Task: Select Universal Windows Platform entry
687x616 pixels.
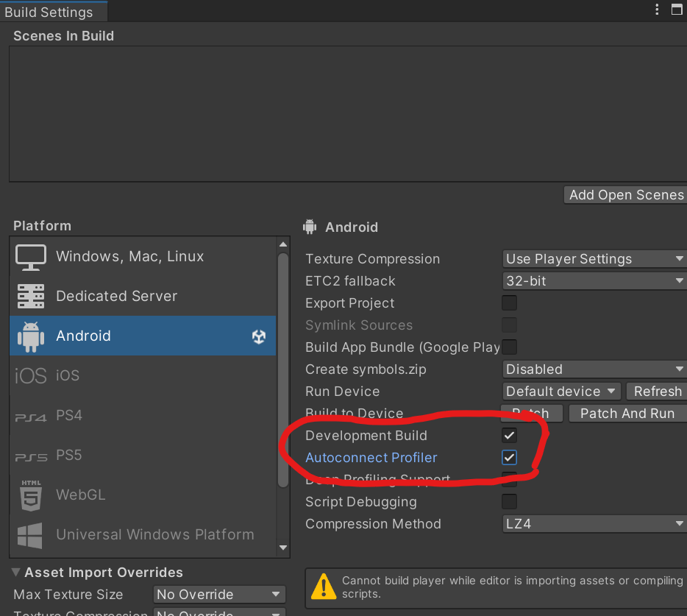Action: coord(143,534)
